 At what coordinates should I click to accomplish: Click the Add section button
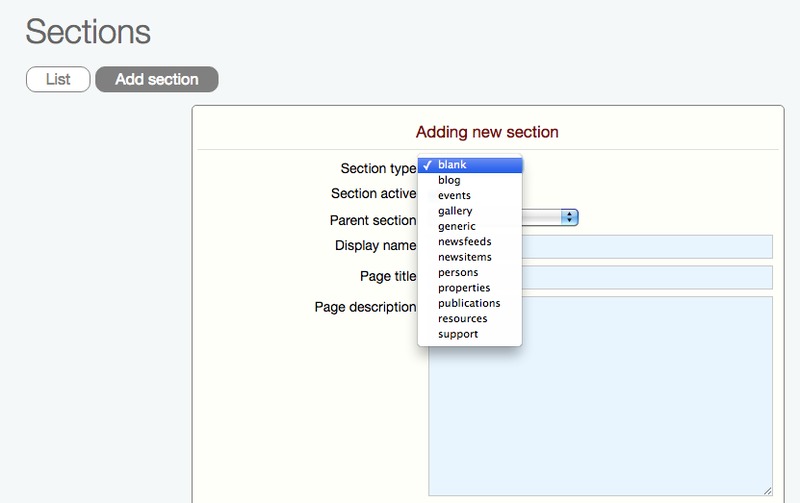157,79
